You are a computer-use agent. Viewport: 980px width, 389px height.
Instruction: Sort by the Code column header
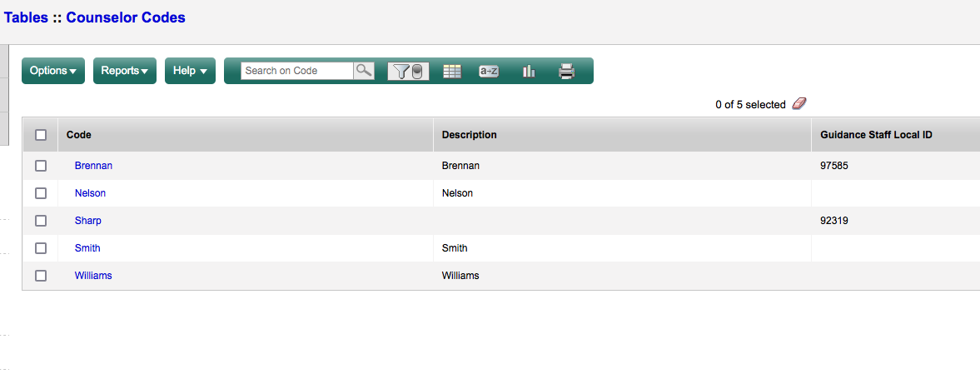coord(79,135)
